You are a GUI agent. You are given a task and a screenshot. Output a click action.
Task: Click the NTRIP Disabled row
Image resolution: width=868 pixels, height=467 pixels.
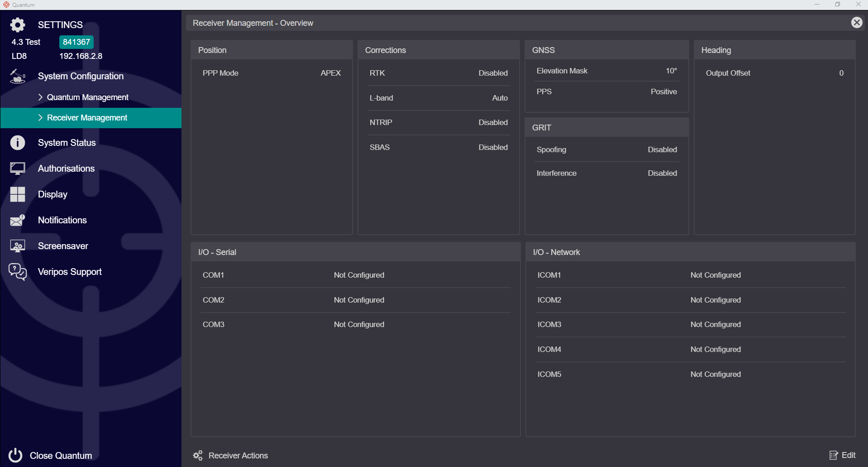point(439,122)
